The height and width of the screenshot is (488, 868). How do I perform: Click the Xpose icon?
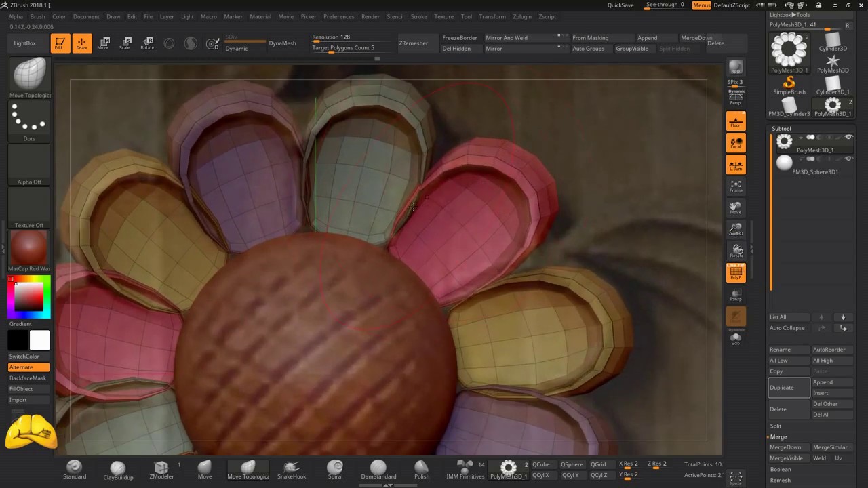coord(736,478)
